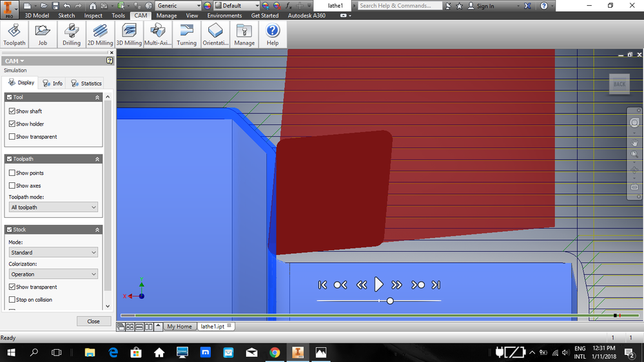This screenshot has height=362, width=644.
Task: Play the toolpath simulation
Action: pyautogui.click(x=378, y=285)
